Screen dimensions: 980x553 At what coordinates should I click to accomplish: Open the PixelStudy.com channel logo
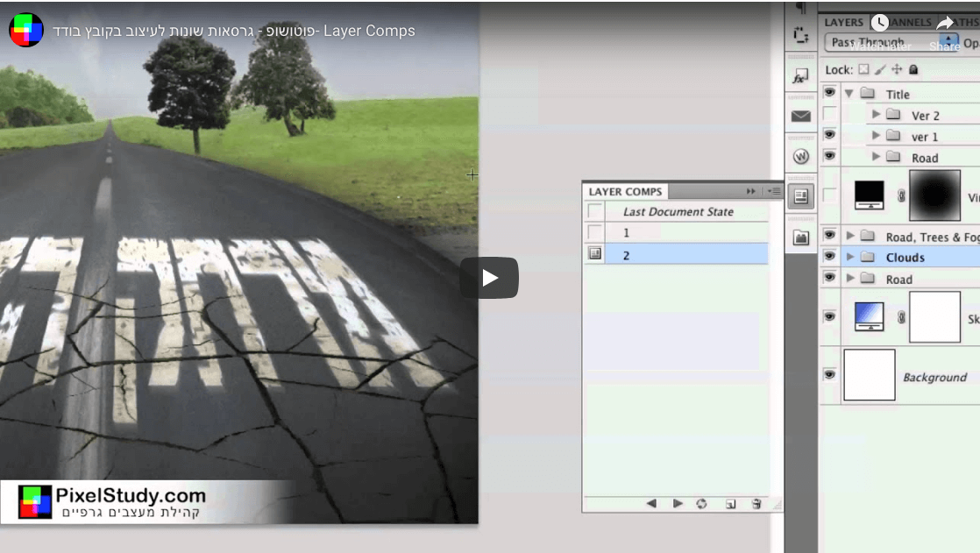[26, 31]
